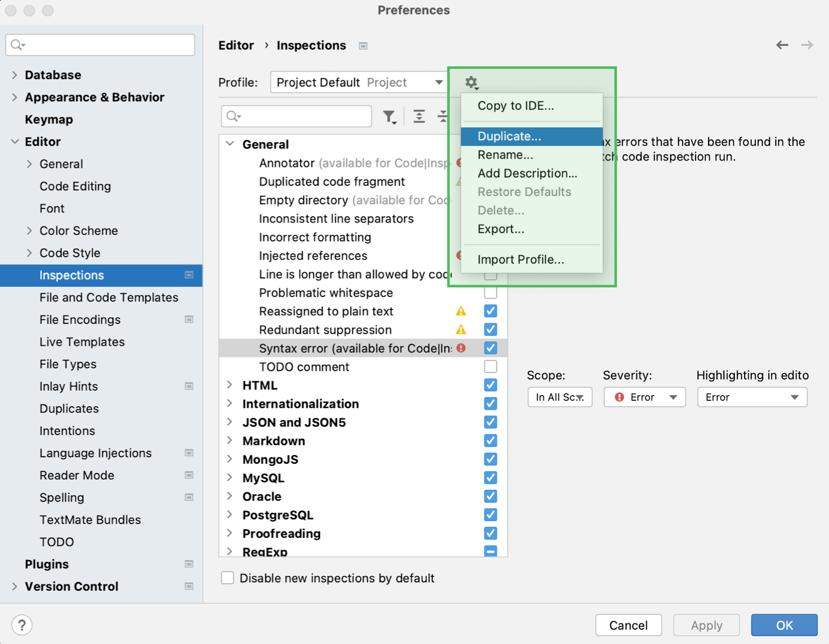Select Import Profile from the menu
The height and width of the screenshot is (644, 829).
click(x=520, y=260)
